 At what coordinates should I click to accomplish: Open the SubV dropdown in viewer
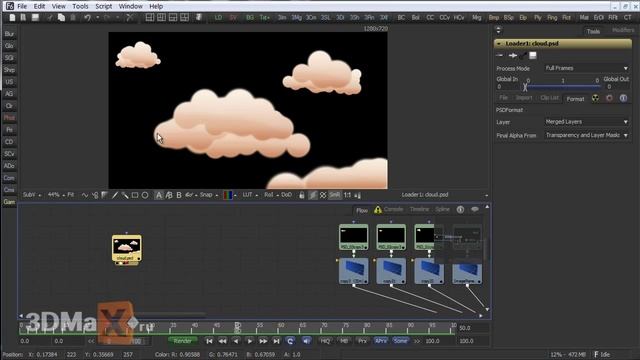click(x=31, y=195)
